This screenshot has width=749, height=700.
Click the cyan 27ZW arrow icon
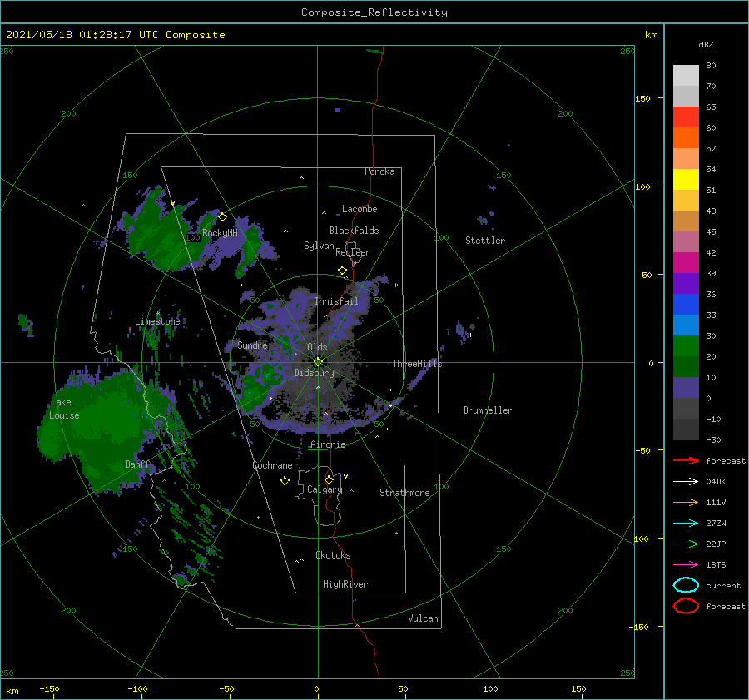[686, 524]
